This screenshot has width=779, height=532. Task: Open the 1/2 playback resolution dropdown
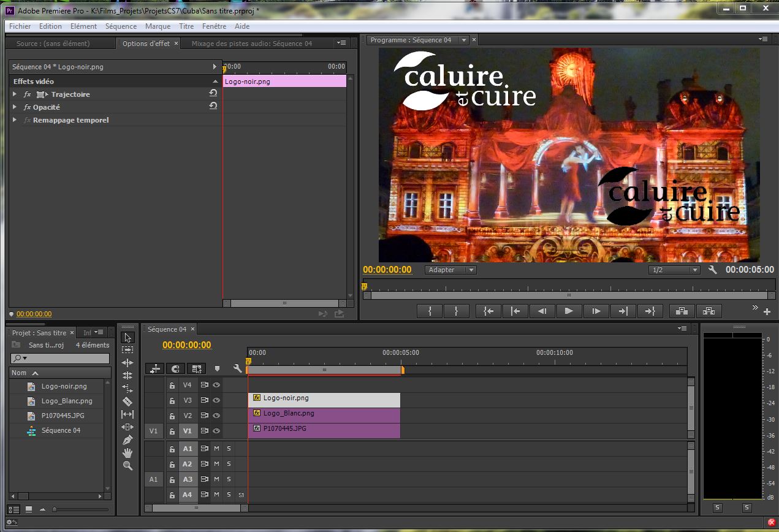[674, 270]
